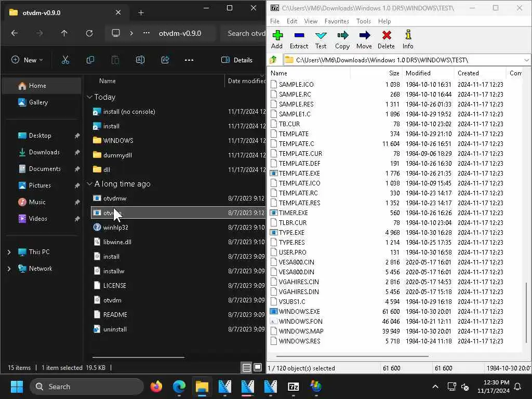Screen dimensions: 532x399
Task: Click the up-folder icon in 7-Zip
Action: click(273, 60)
